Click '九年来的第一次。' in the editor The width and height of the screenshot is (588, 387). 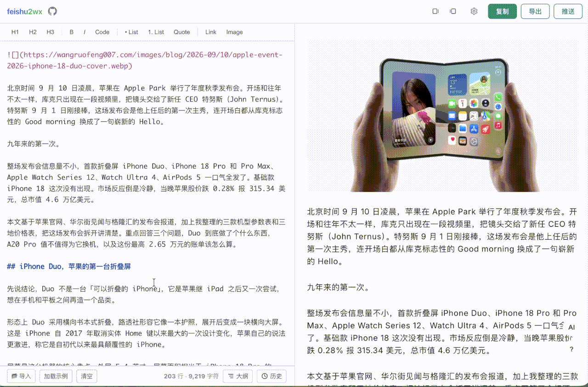coord(34,144)
